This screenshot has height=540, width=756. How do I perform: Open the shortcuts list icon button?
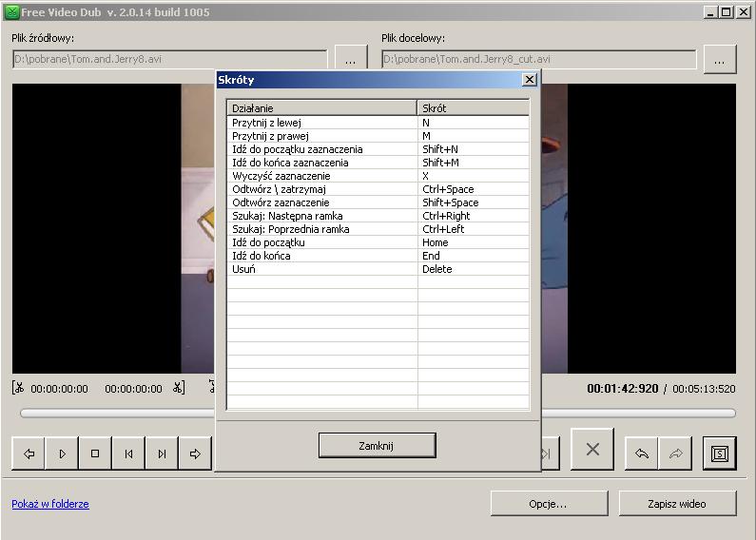click(719, 453)
